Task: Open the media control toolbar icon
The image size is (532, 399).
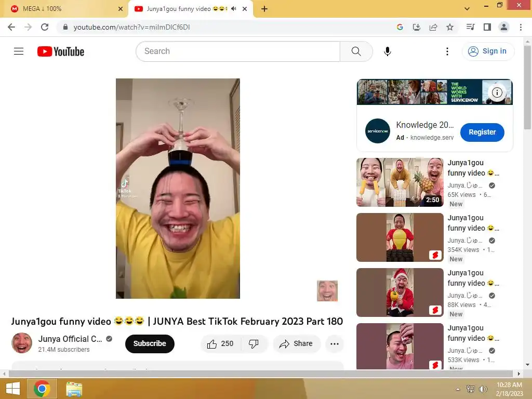Action: [470, 27]
